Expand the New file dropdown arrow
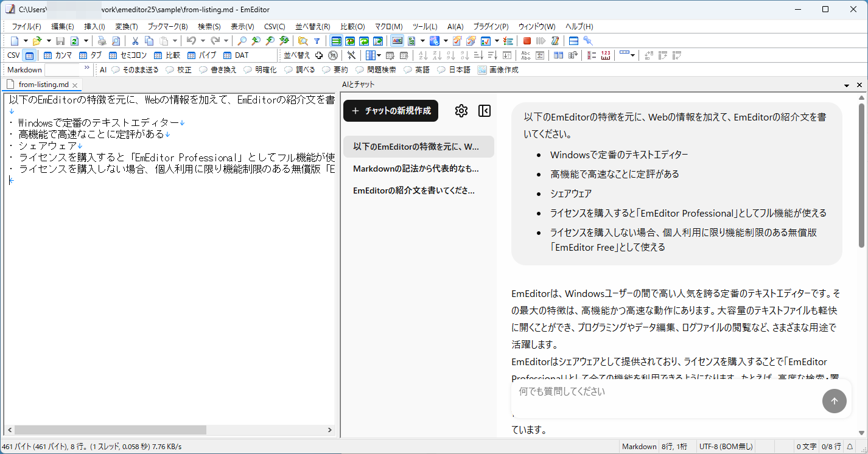The height and width of the screenshot is (454, 868). [x=26, y=41]
